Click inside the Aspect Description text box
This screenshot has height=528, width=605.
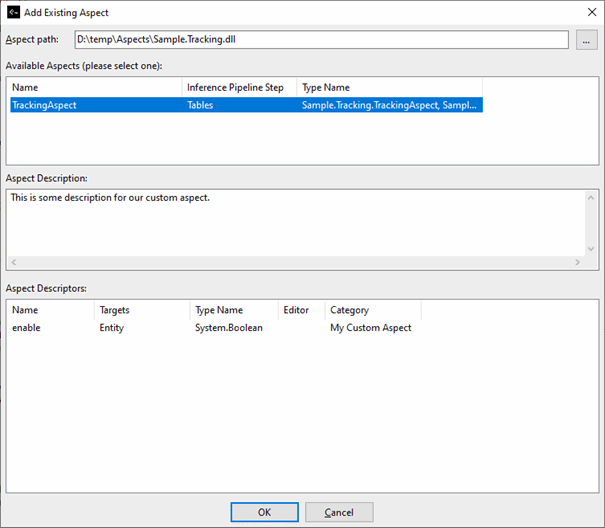click(295, 225)
